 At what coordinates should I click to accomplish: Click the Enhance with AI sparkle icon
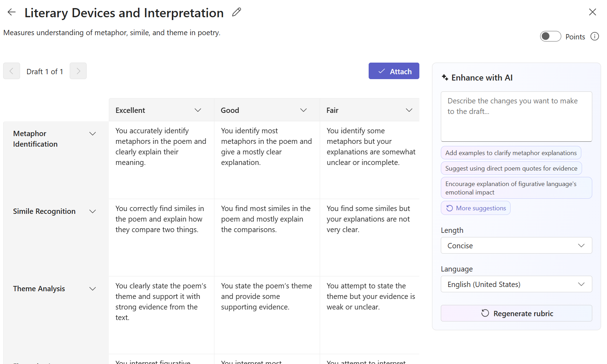pos(445,77)
